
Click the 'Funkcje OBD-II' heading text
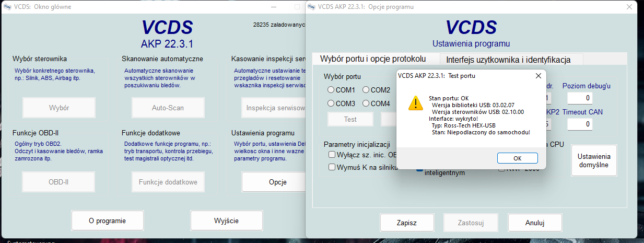[x=36, y=133]
